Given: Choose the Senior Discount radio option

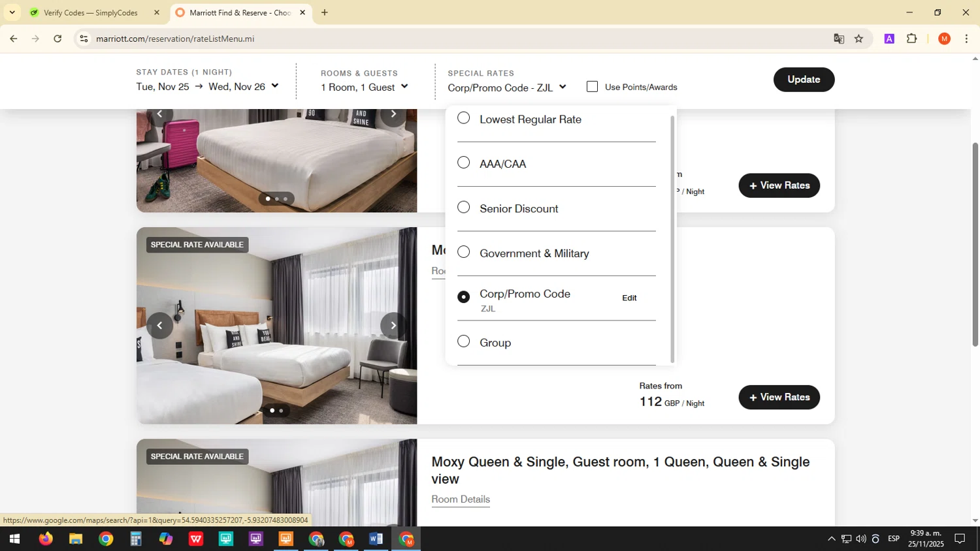Looking at the screenshot, I should 463,208.
